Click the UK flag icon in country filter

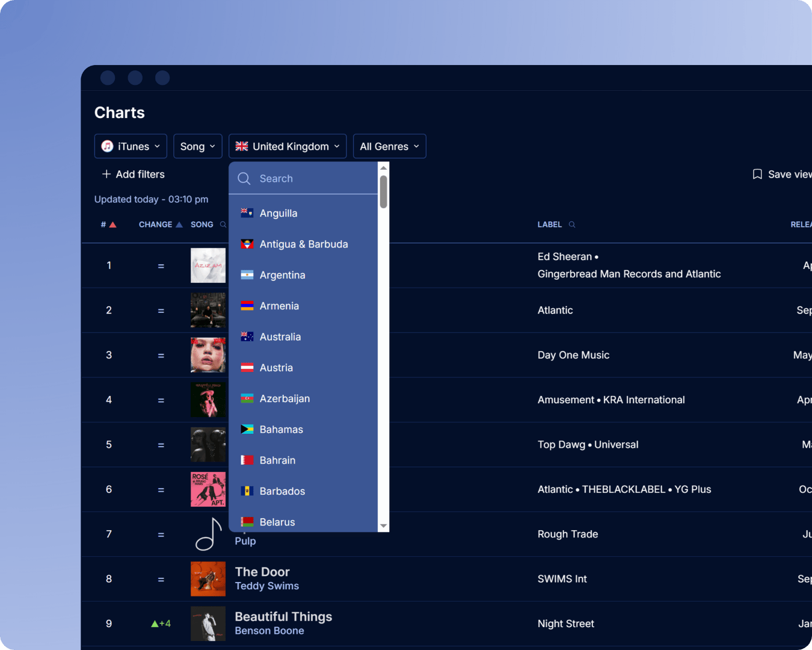(x=241, y=146)
